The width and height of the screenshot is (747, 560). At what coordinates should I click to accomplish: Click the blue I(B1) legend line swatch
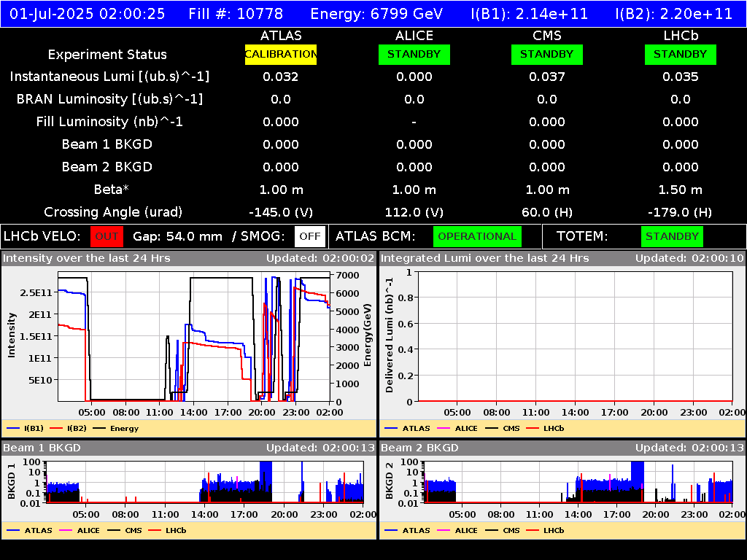(x=13, y=429)
